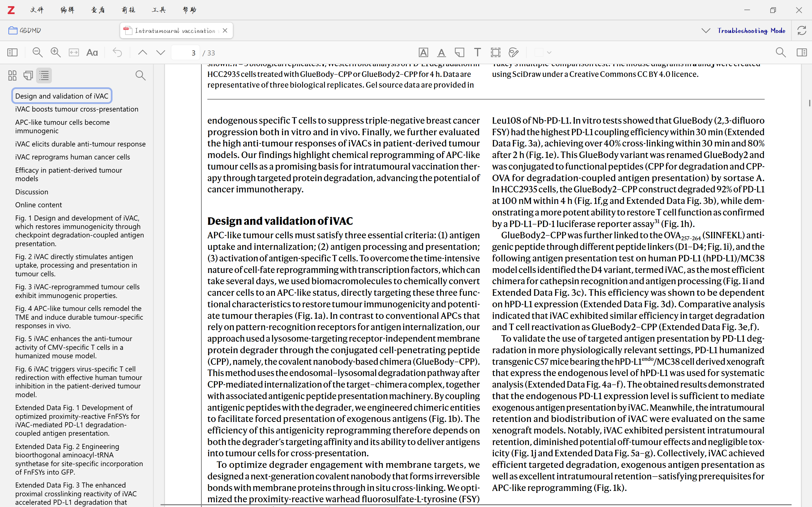Click the page number input field
Viewport: 812px width, 507px height.
coord(186,53)
